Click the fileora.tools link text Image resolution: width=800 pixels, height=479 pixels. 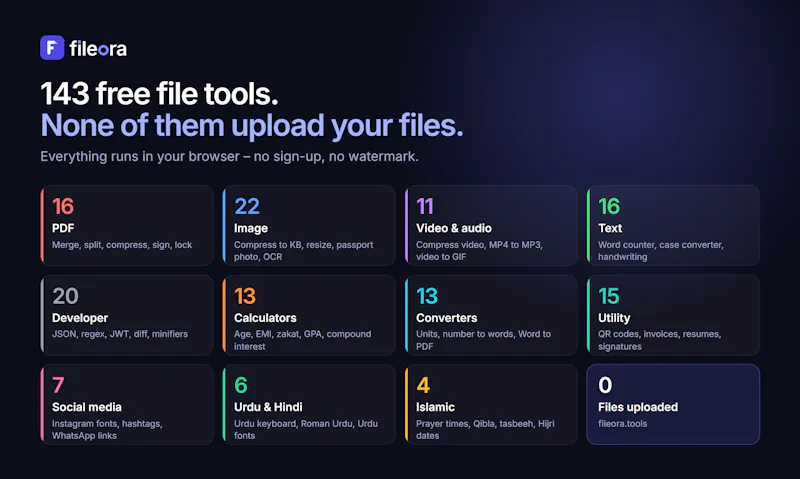tap(622, 423)
